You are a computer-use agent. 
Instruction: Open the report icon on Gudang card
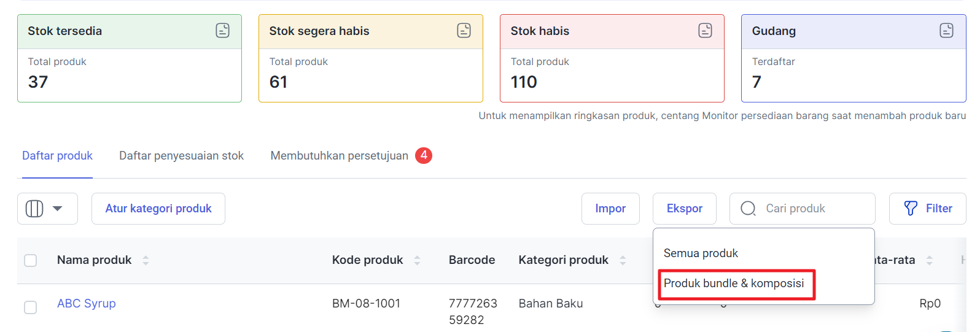click(946, 30)
